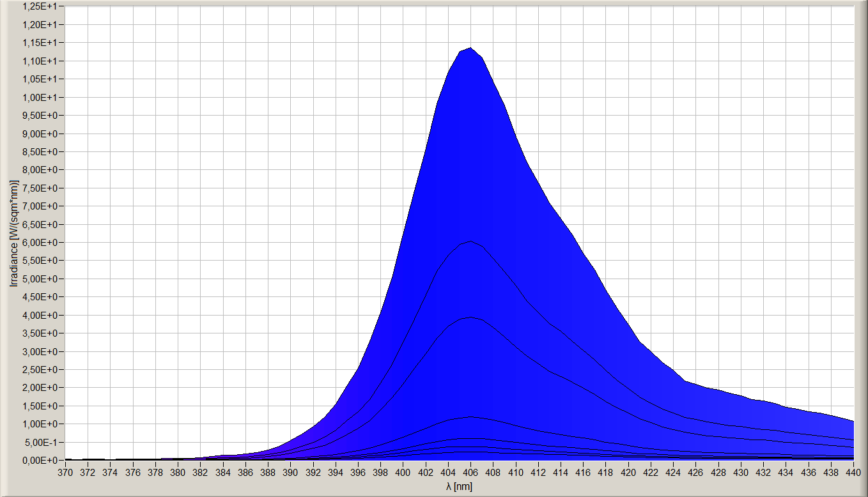Viewport: 868px width, 497px height.
Task: Select the X-axis value 400
Action: tap(403, 473)
